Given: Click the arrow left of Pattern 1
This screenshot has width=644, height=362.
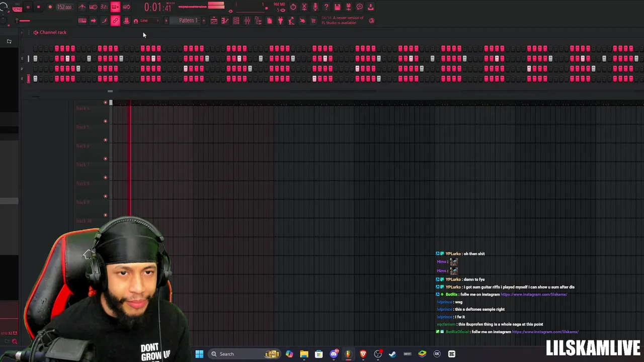Looking at the screenshot, I should point(166,21).
